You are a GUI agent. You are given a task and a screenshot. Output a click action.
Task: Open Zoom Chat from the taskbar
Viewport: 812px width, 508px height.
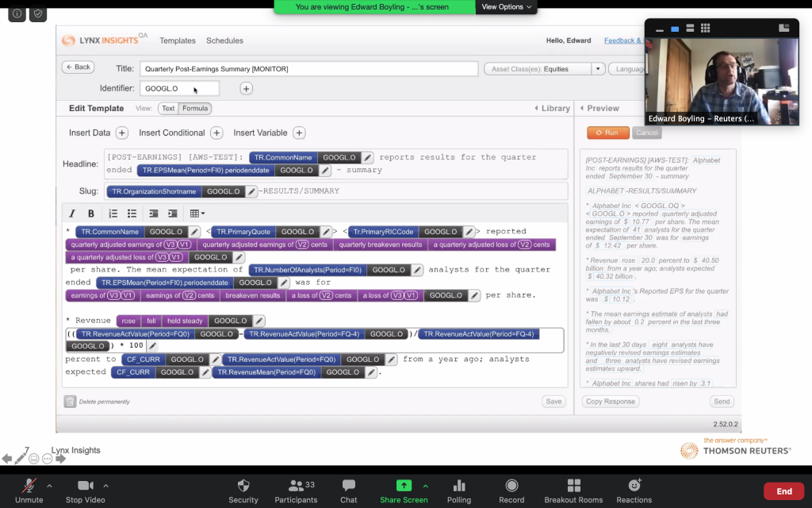point(347,490)
